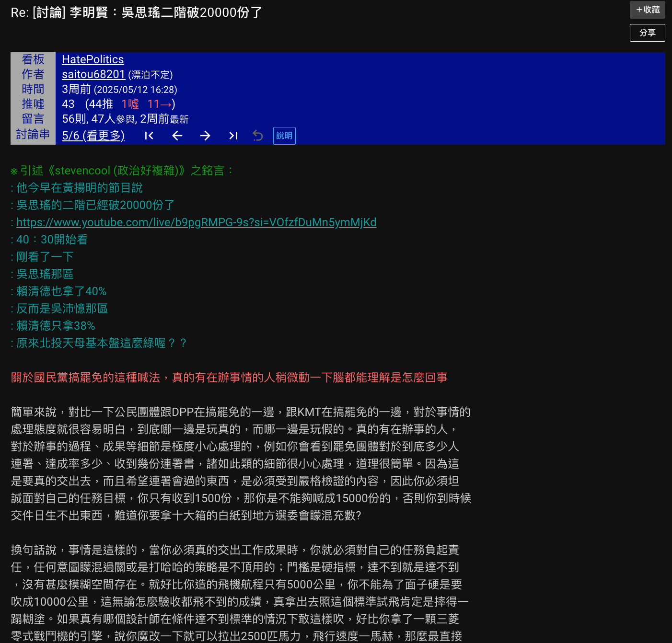Select the post title text
This screenshot has height=643, width=672.
(137, 12)
